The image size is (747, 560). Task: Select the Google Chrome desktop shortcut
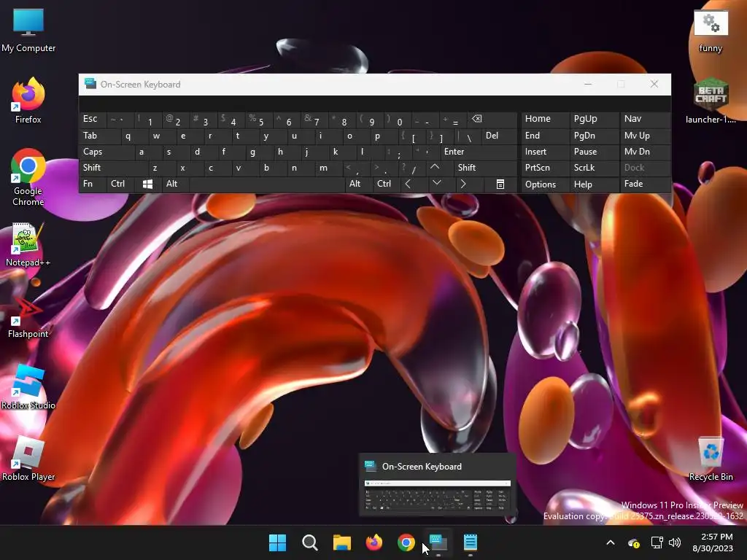click(x=28, y=177)
